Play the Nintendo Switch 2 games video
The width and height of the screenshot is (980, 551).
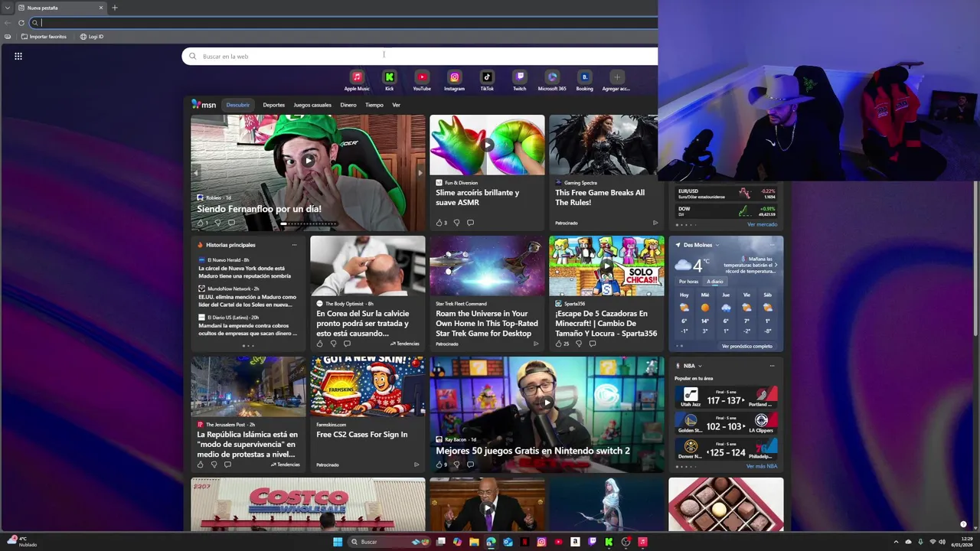pyautogui.click(x=547, y=402)
